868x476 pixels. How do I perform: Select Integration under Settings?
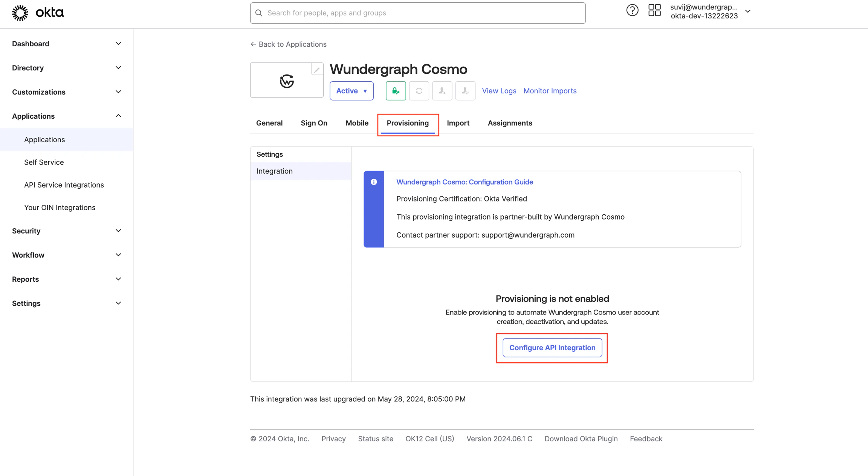coord(274,171)
